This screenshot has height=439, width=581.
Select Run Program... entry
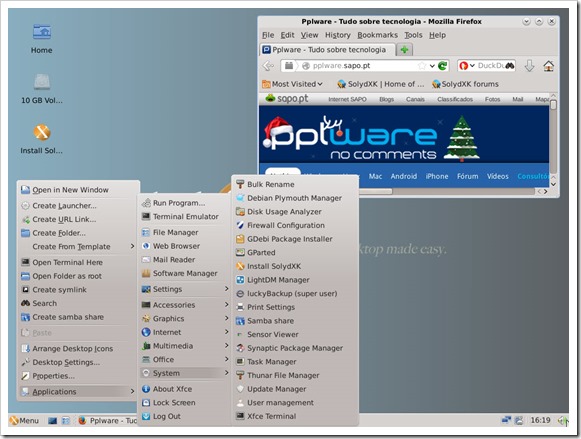coord(185,203)
